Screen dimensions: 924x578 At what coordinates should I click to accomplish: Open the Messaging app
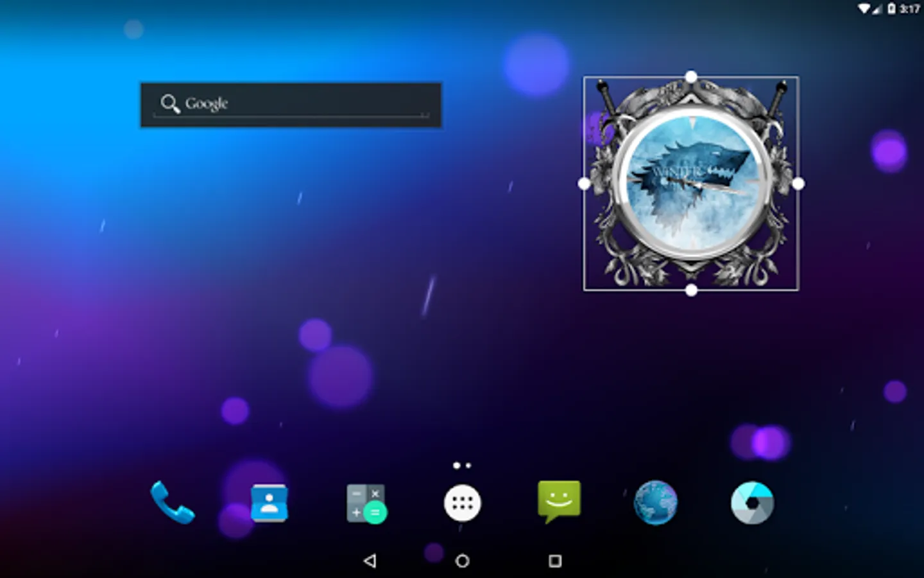click(x=559, y=501)
